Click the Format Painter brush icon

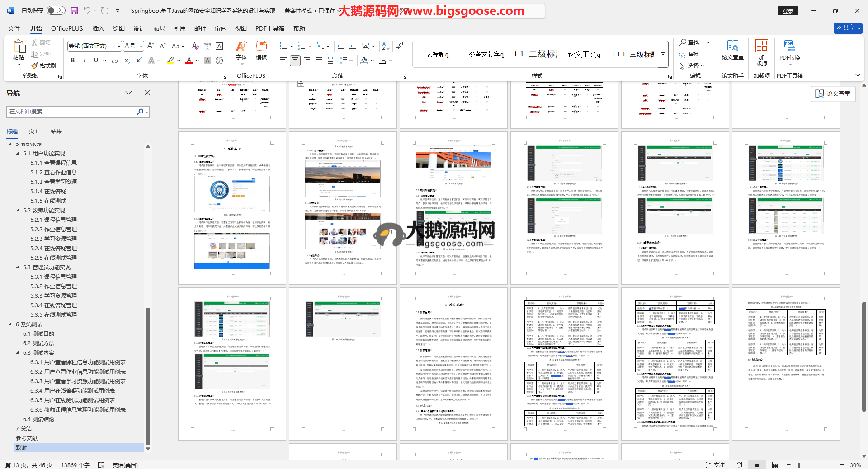click(35, 66)
